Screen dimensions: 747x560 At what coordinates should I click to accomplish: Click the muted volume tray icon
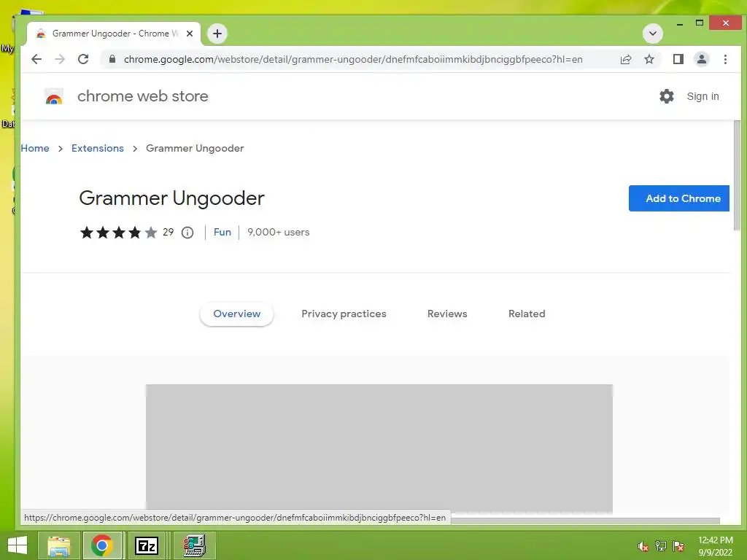coord(643,546)
